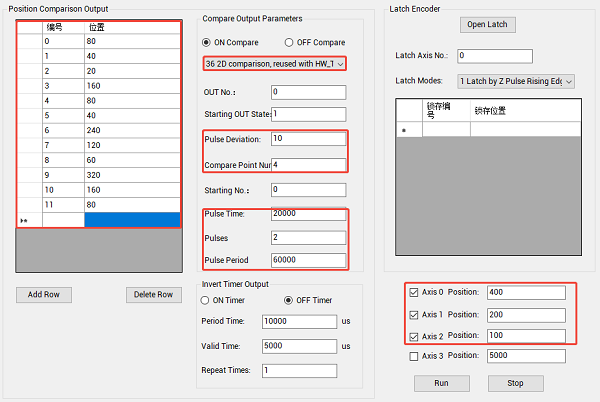The width and height of the screenshot is (600, 402).
Task: Enable the Axis 3 checkbox
Action: [414, 356]
